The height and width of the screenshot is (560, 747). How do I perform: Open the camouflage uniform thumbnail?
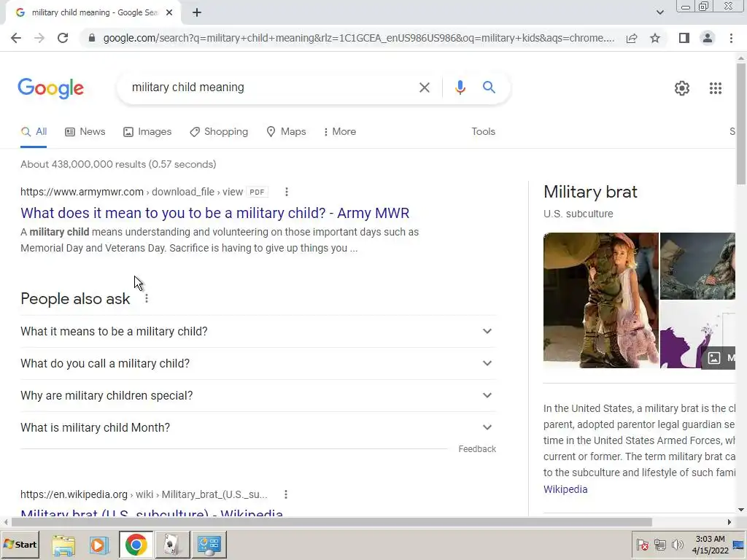click(697, 266)
